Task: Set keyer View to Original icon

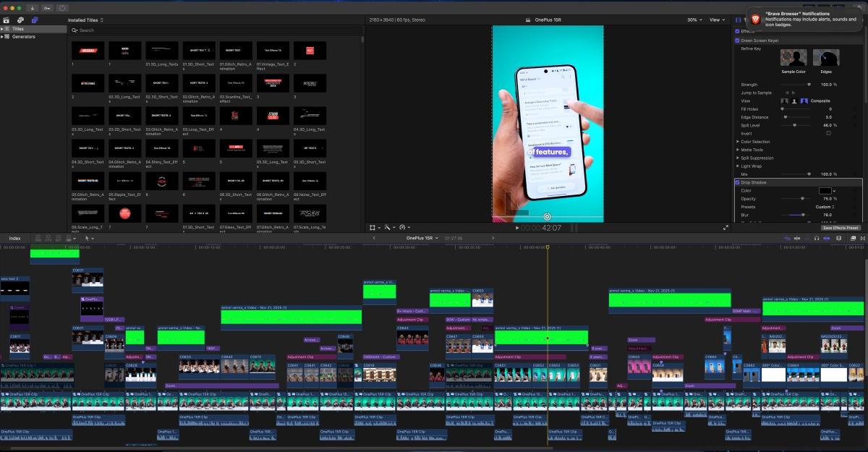Action: point(786,101)
